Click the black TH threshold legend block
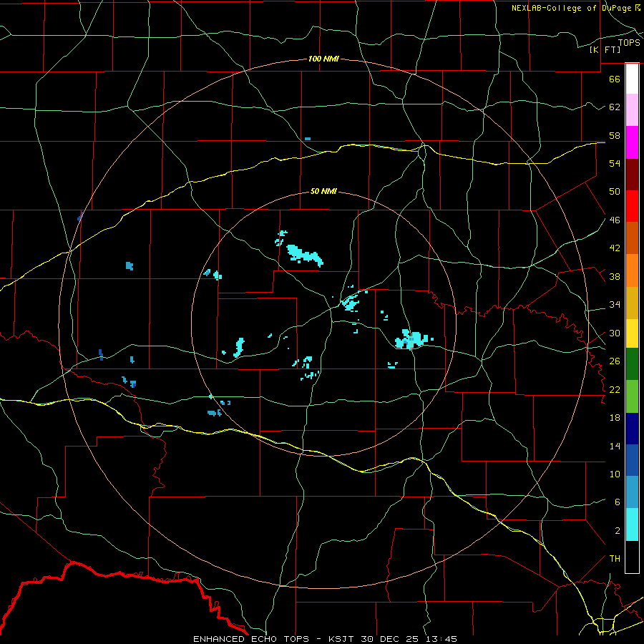644x644 pixels. (632, 557)
